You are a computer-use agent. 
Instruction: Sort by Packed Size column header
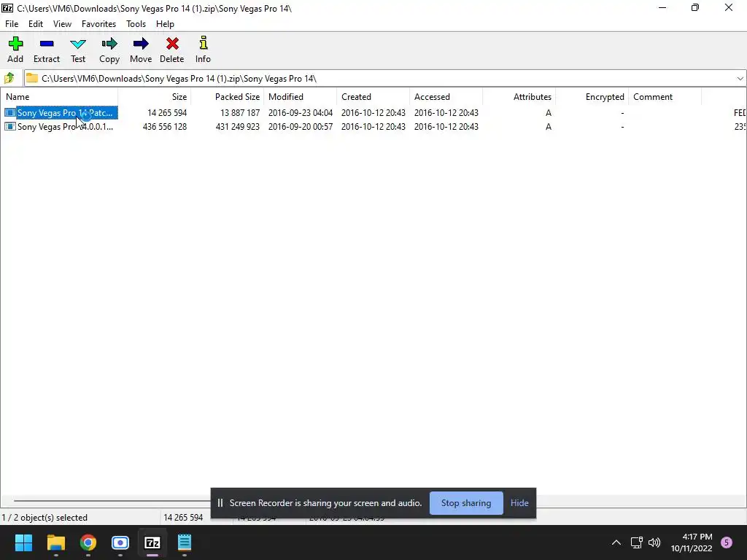(228, 97)
